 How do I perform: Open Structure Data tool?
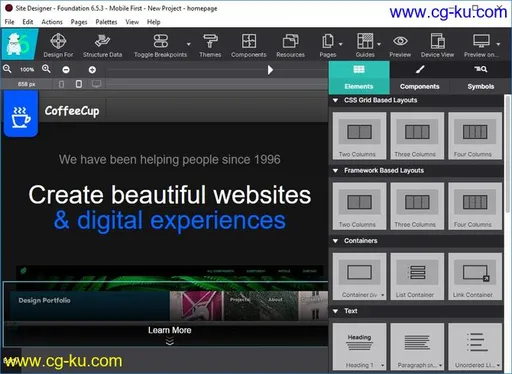(102, 45)
